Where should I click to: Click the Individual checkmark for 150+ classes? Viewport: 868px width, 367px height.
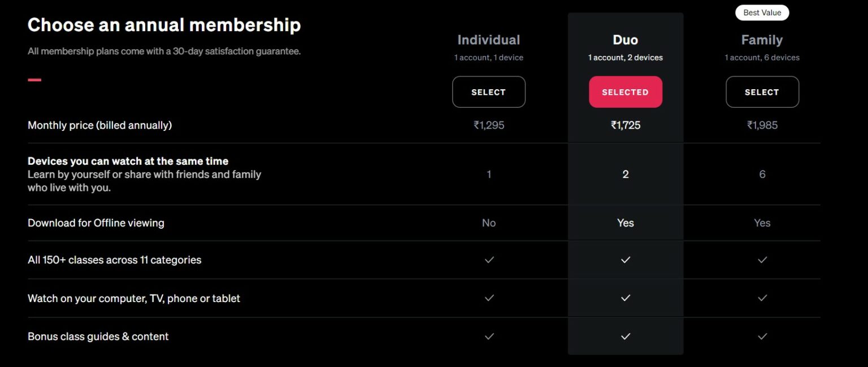point(489,260)
